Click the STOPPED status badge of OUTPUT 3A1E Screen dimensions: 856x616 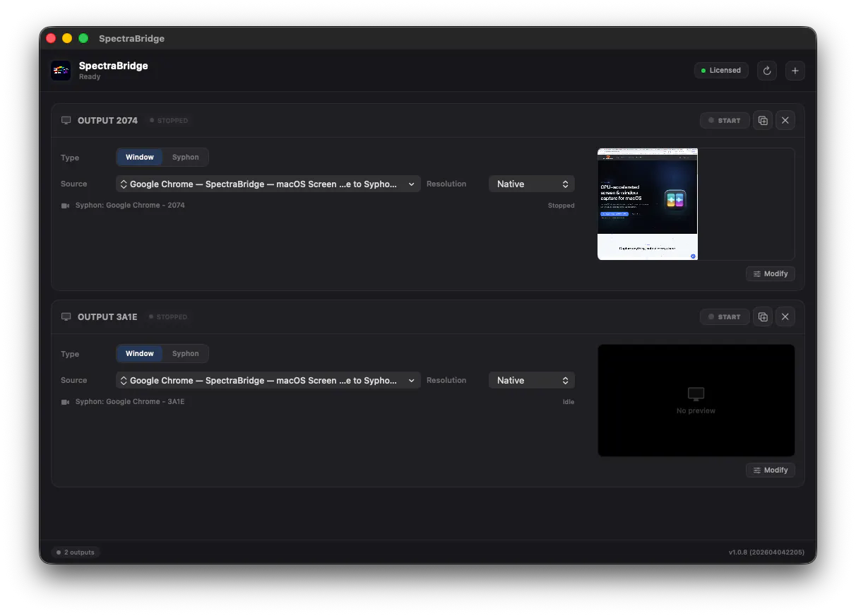point(169,317)
